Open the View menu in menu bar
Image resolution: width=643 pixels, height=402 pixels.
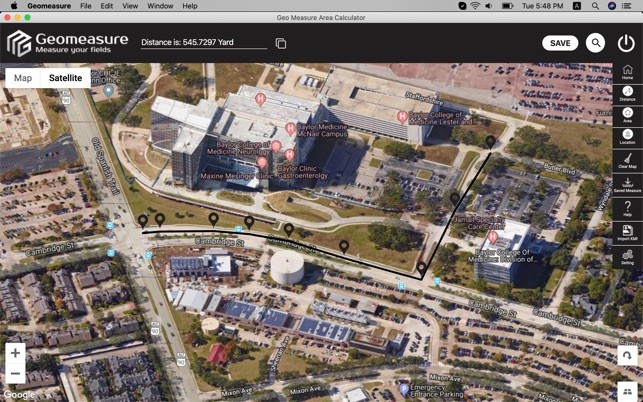click(x=130, y=6)
